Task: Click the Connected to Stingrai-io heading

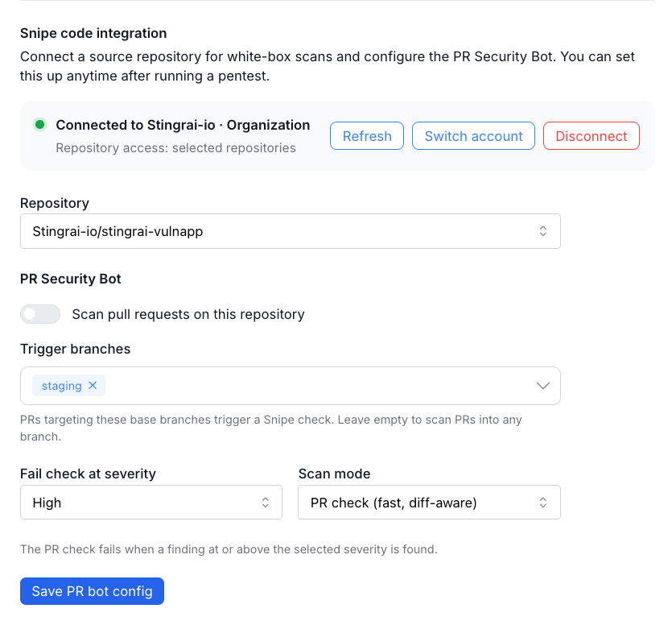Action: click(x=183, y=125)
